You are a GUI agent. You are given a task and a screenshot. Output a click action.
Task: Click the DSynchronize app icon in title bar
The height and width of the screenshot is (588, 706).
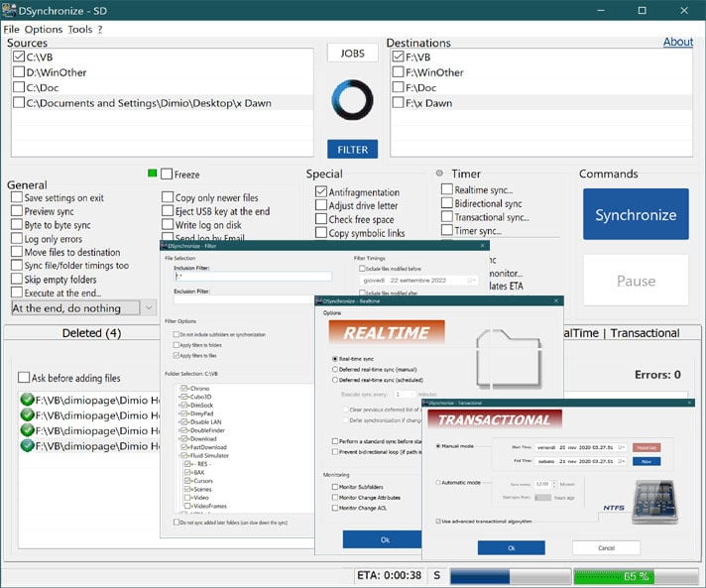point(11,11)
